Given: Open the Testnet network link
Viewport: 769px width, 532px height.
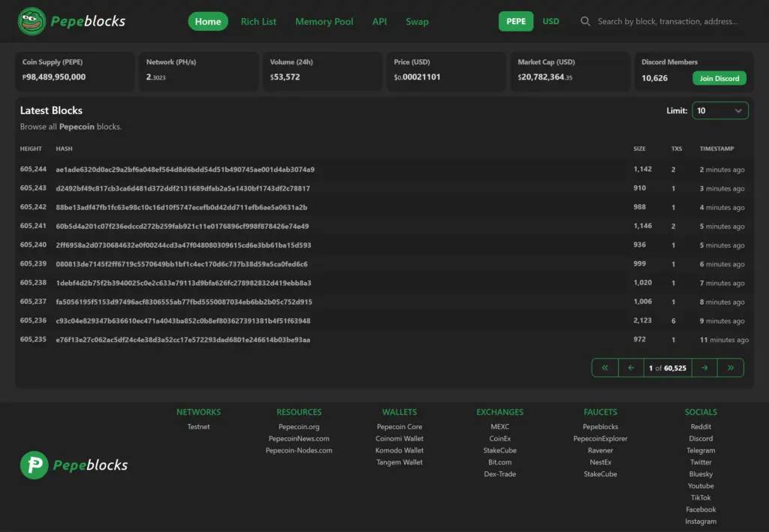Looking at the screenshot, I should pyautogui.click(x=198, y=427).
